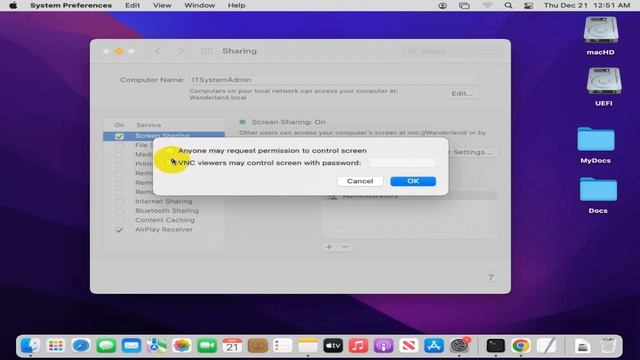Image resolution: width=640 pixels, height=360 pixels.
Task: Go forward with toolbar forward arrow
Action: tap(180, 51)
